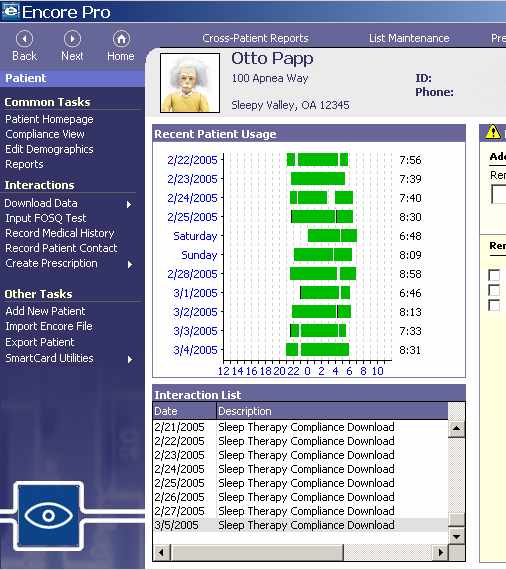
Task: Expand the Download Data submenu arrow
Action: [x=129, y=204]
